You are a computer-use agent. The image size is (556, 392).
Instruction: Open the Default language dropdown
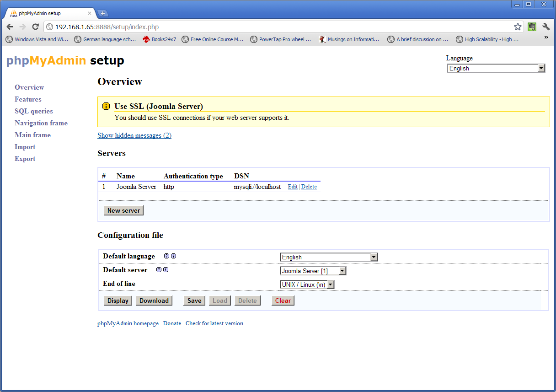click(x=374, y=257)
